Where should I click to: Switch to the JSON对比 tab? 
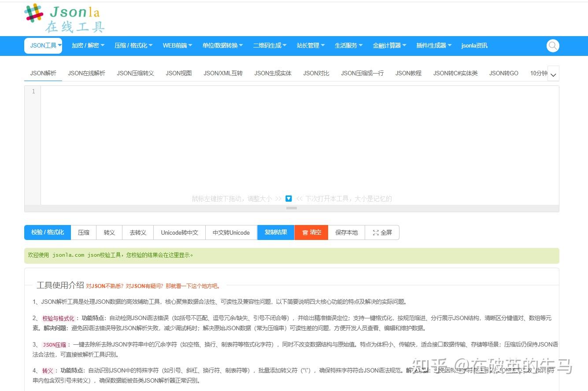pos(316,73)
